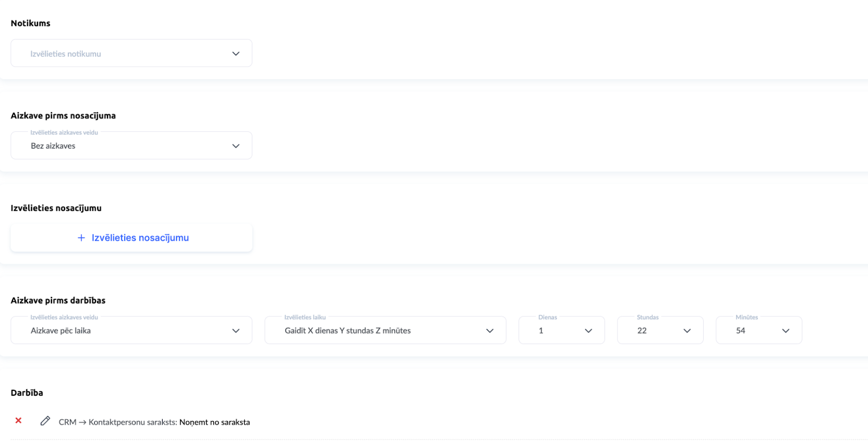This screenshot has height=445, width=868.
Task: Click the Noņemt no saraksta action text
Action: pos(215,422)
